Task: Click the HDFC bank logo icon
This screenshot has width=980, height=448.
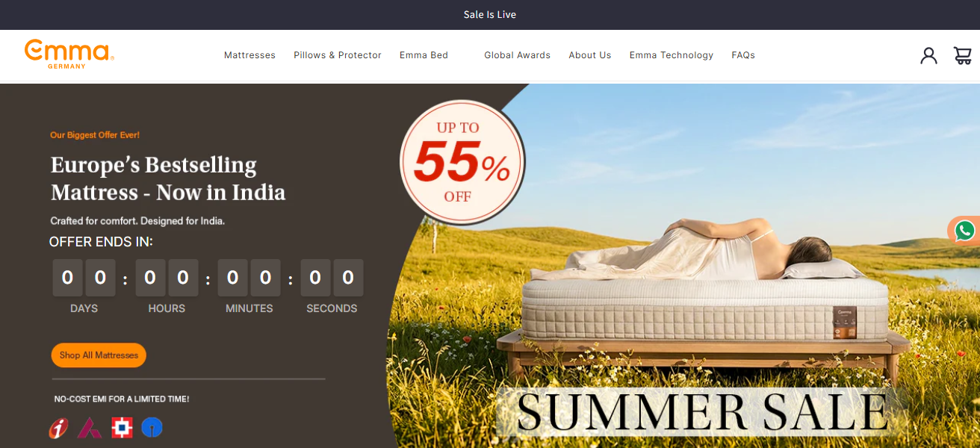Action: tap(122, 428)
